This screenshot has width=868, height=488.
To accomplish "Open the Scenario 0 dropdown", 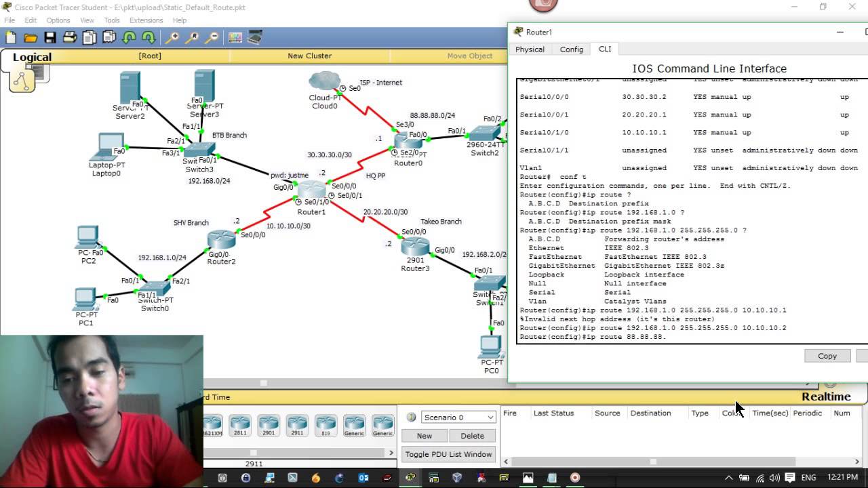I will (x=458, y=418).
